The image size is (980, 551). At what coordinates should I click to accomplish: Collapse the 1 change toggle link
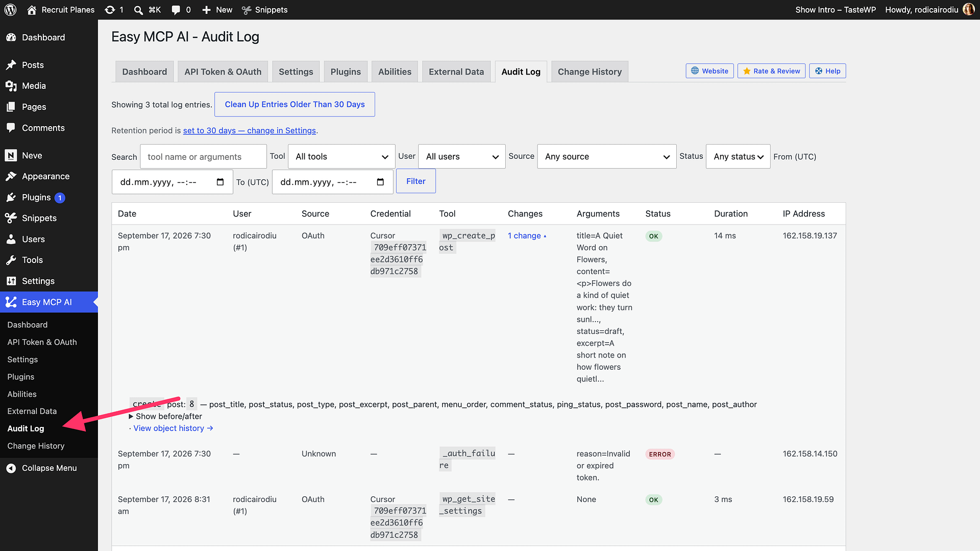(x=527, y=235)
